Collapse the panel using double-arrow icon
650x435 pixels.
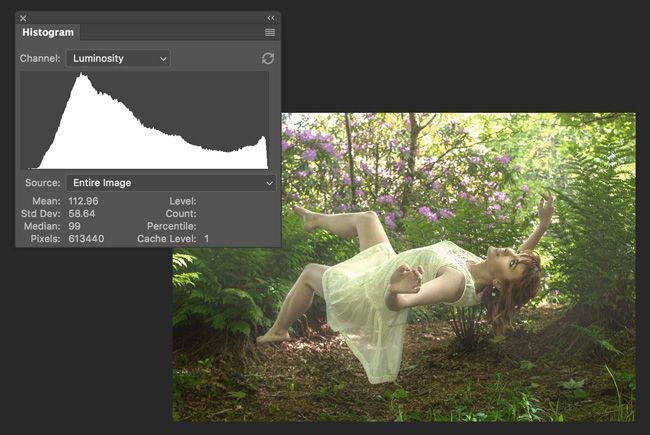coord(271,18)
